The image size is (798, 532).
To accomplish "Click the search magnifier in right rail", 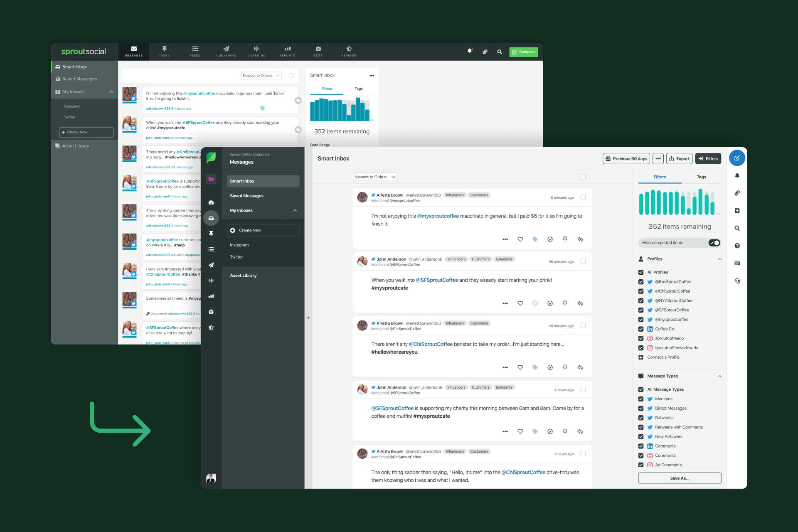I will pyautogui.click(x=737, y=228).
